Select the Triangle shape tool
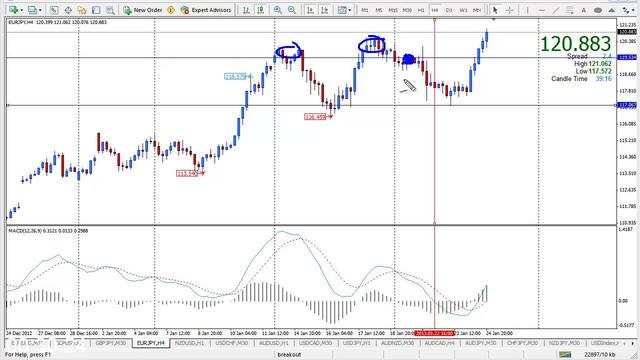 611,10
